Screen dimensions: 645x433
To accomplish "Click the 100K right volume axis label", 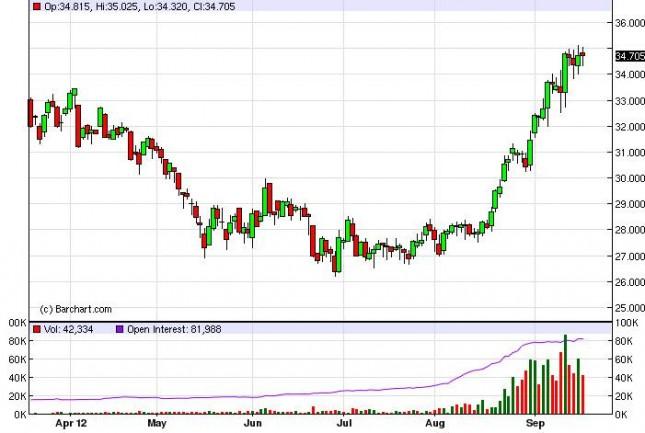I will coord(626,323).
